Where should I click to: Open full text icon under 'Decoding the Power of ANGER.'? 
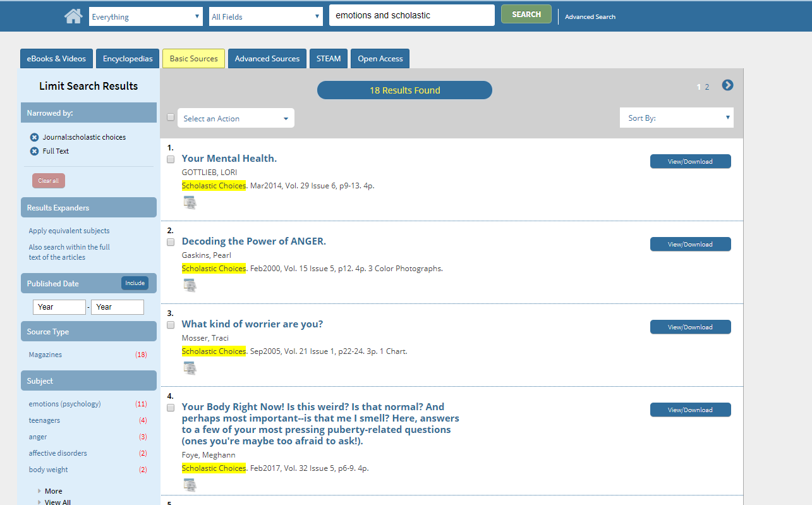[190, 285]
